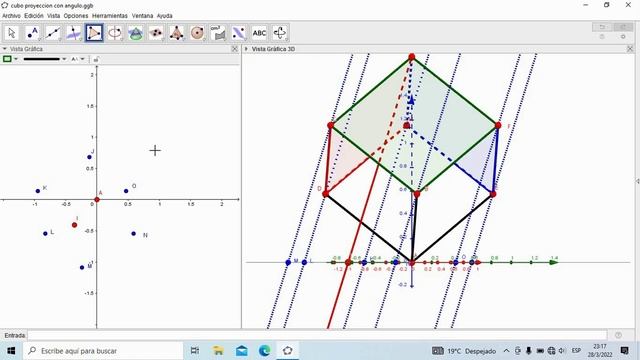Select the Volume measurement tool
This screenshot has width=640, height=360.
click(x=218, y=33)
